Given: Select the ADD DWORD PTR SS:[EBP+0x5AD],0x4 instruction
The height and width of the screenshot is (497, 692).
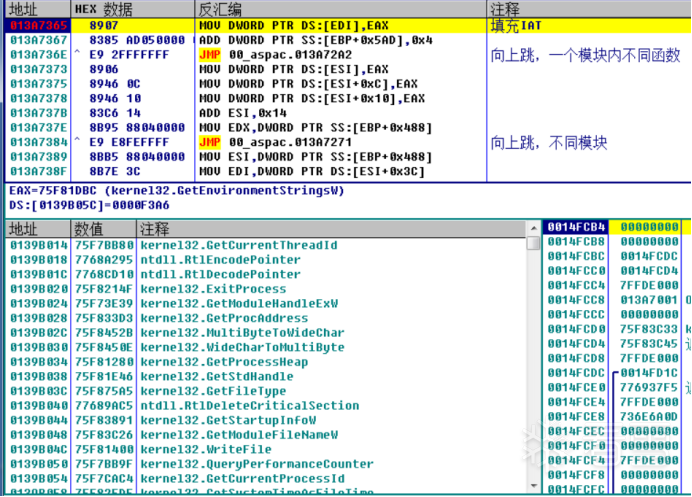Looking at the screenshot, I should click(x=316, y=40).
